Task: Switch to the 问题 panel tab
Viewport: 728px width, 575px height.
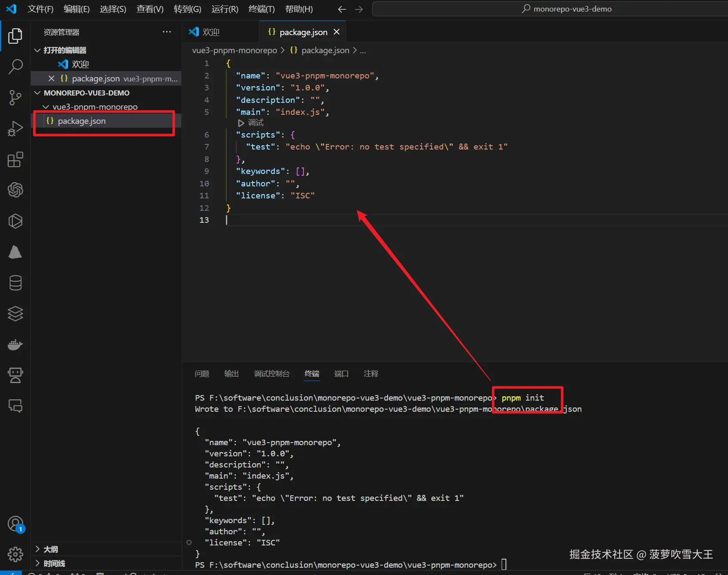Action: click(x=202, y=374)
